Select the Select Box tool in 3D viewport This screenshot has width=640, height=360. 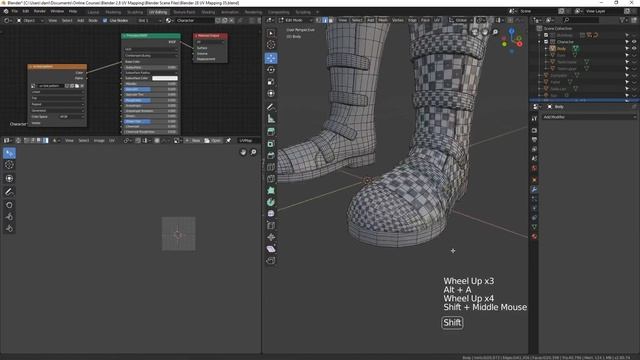pos(271,33)
